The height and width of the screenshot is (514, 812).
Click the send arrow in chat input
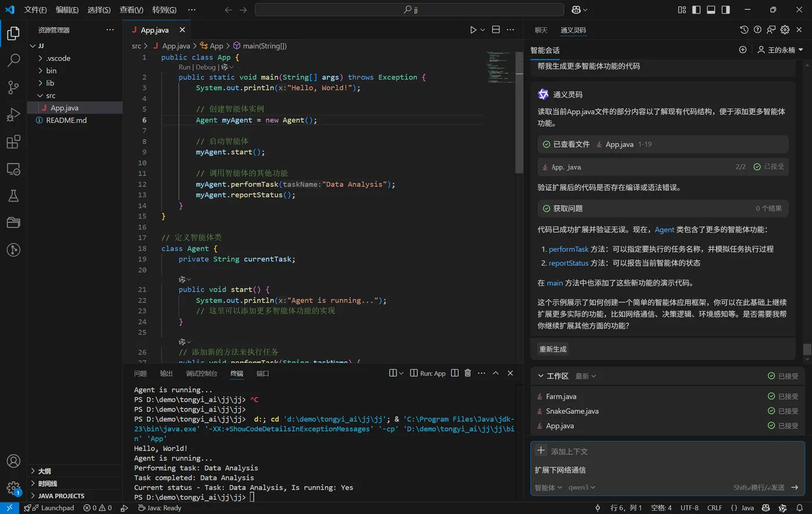click(x=795, y=487)
